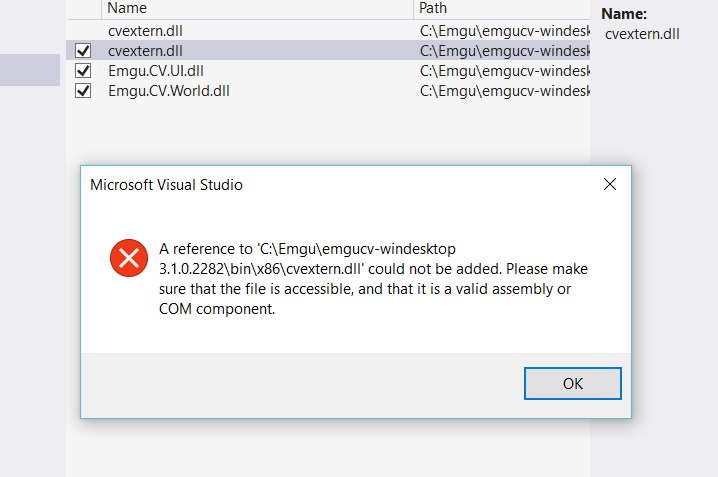Click the reference error message text
This screenshot has width=718, height=477.
point(373,279)
